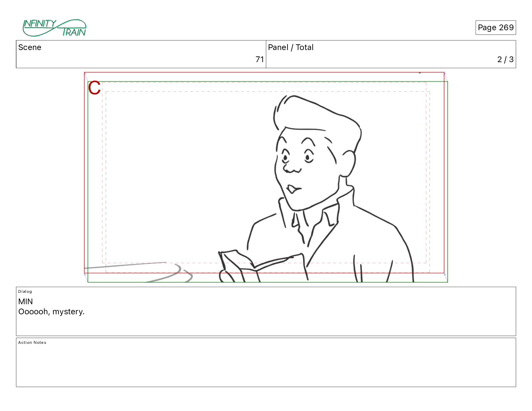Click the Action Notes label
The width and height of the screenshot is (532, 411).
point(32,342)
